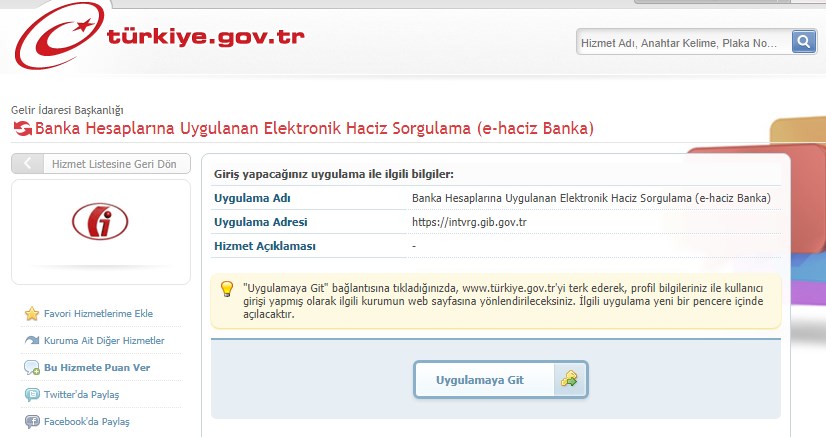This screenshot has width=826, height=437.
Task: Click the Bu Hizmete Puan Ver speech bubble icon
Action: [x=32, y=368]
